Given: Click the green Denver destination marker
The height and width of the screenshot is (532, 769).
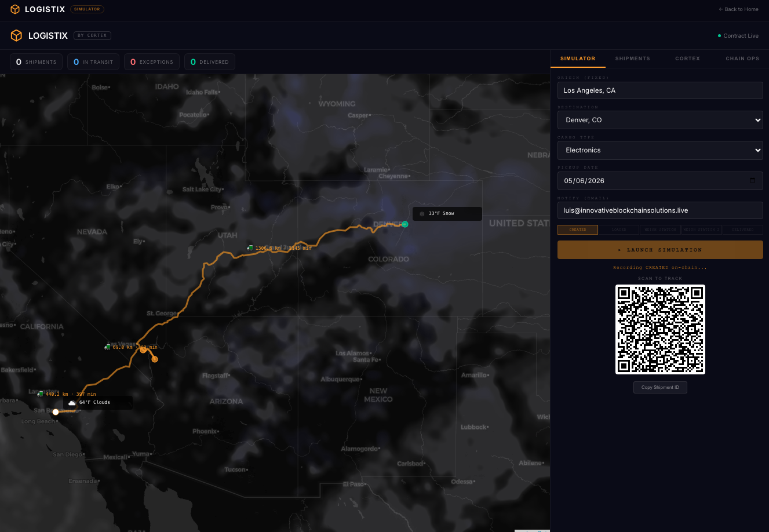Looking at the screenshot, I should pyautogui.click(x=405, y=224).
